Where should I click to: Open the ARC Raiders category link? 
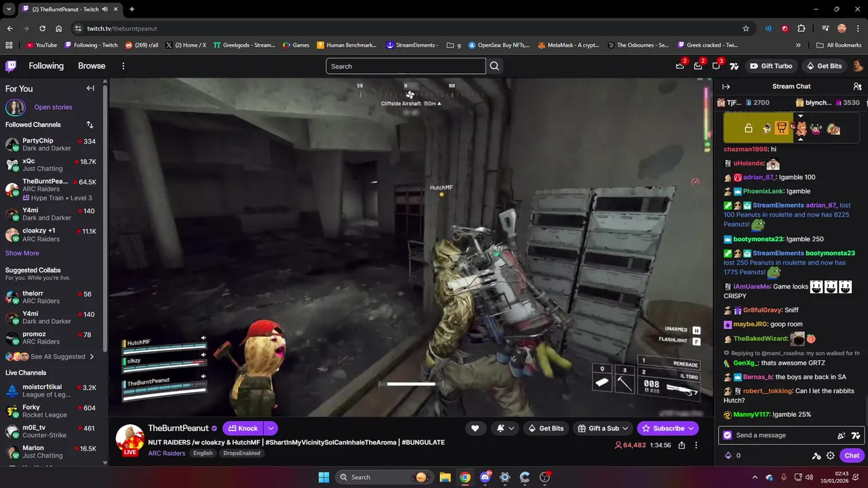click(x=167, y=453)
